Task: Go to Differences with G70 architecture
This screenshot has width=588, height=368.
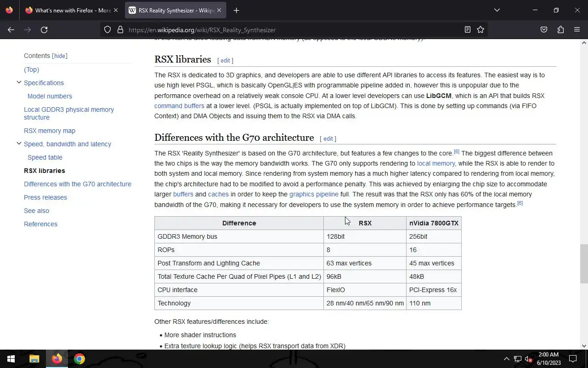Action: 78,184
